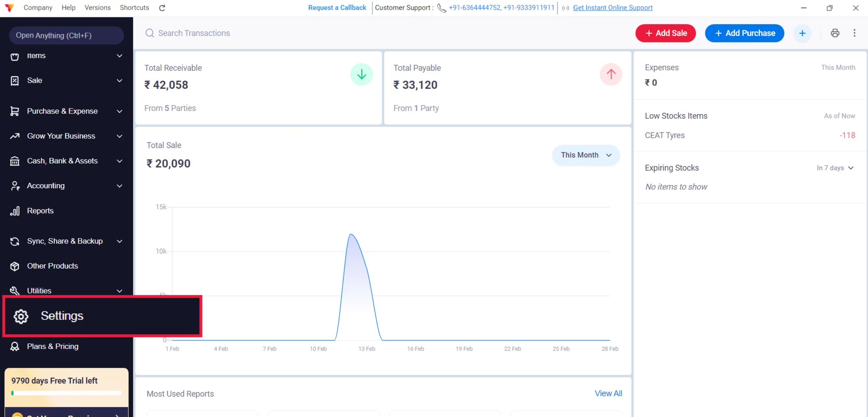868x417 pixels.
Task: Click the Settings gear icon in sidebar
Action: [21, 316]
